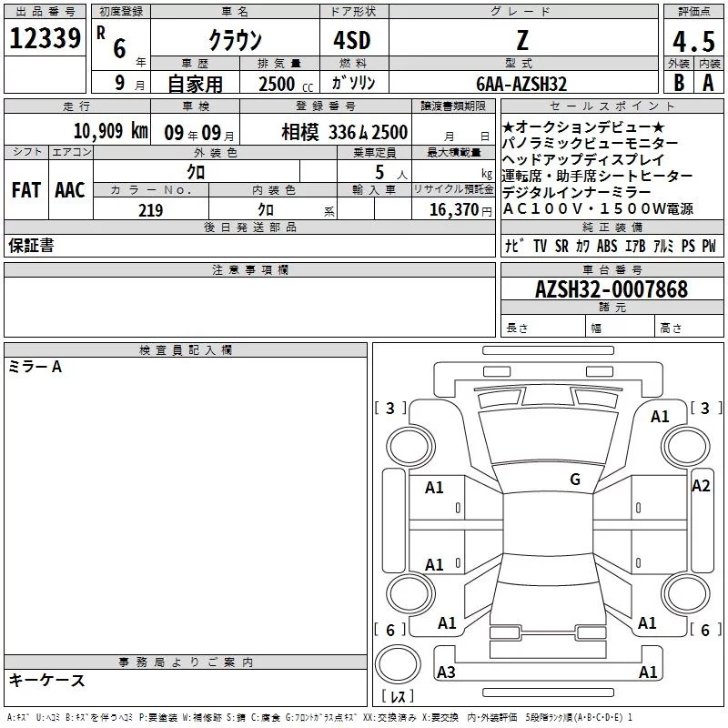Select the recycle deposit 16,370円

[x=460, y=210]
